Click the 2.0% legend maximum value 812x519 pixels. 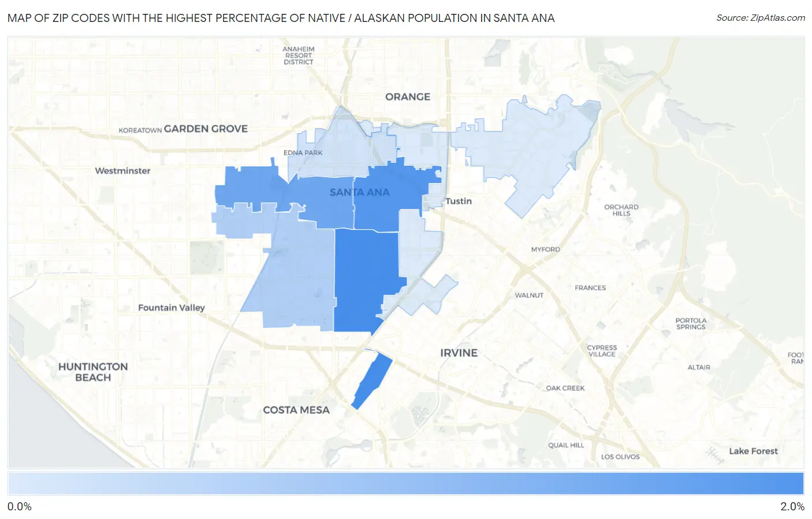point(792,506)
